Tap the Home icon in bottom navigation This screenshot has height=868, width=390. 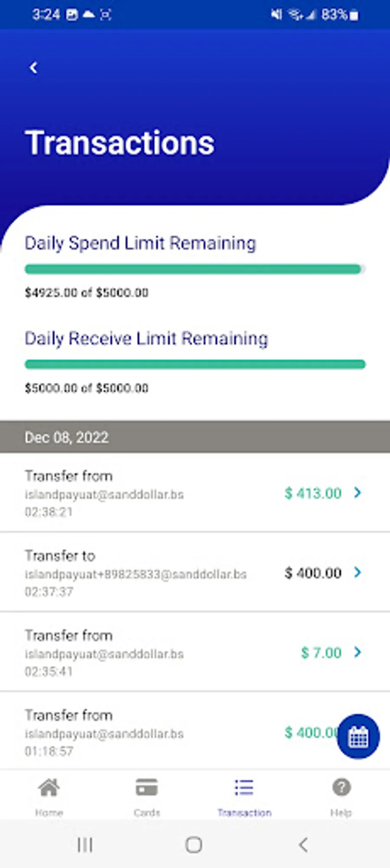(x=49, y=787)
